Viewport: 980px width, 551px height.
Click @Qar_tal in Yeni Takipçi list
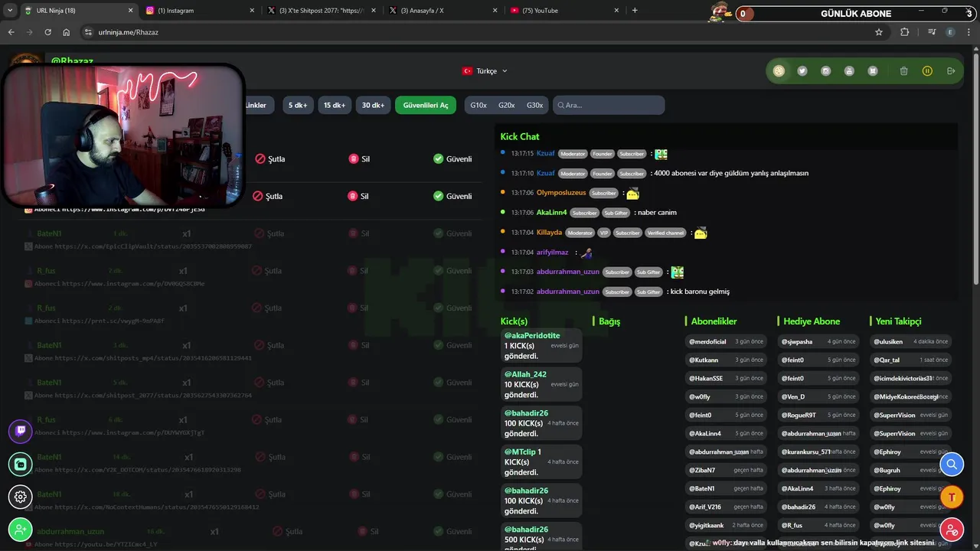(x=887, y=360)
